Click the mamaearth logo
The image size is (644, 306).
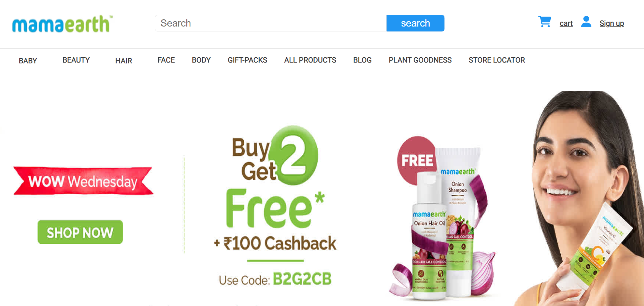point(62,24)
